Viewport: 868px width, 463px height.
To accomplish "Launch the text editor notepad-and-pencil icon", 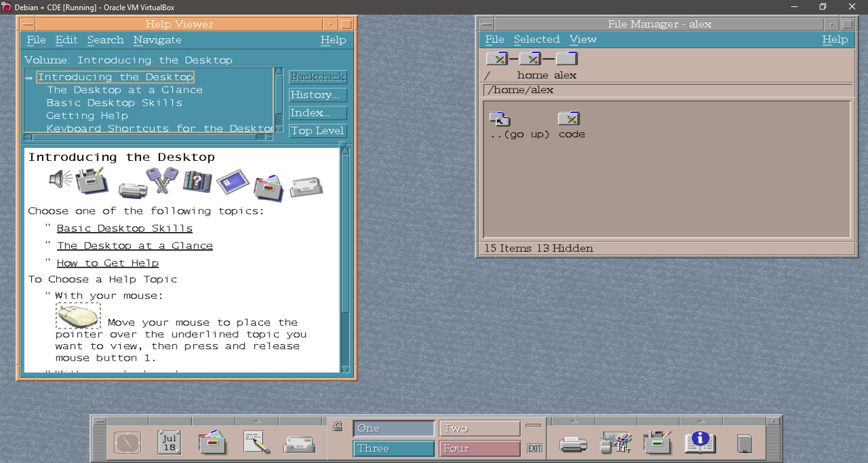I will 256,442.
